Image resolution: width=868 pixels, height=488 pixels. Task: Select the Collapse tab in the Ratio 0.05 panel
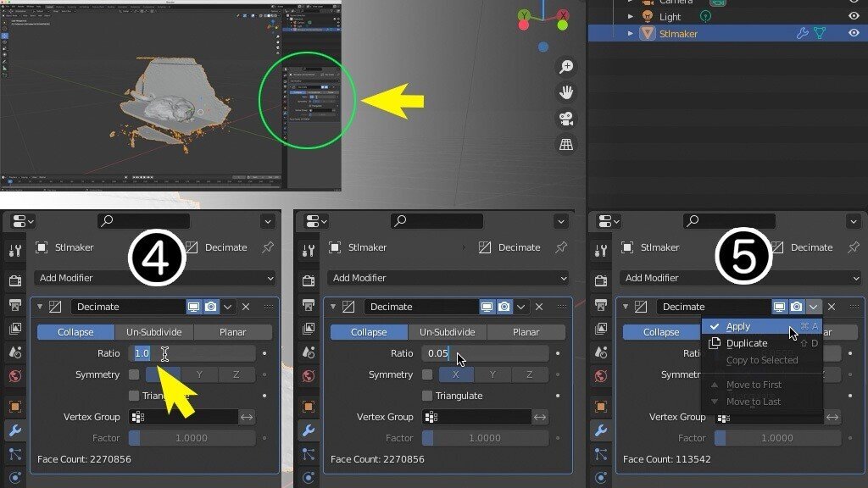pyautogui.click(x=369, y=332)
